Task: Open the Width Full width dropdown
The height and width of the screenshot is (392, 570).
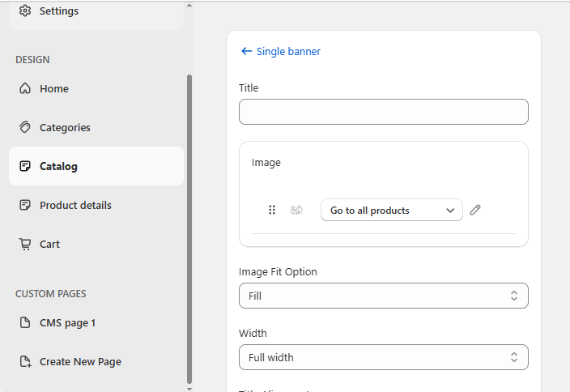Action: (384, 357)
